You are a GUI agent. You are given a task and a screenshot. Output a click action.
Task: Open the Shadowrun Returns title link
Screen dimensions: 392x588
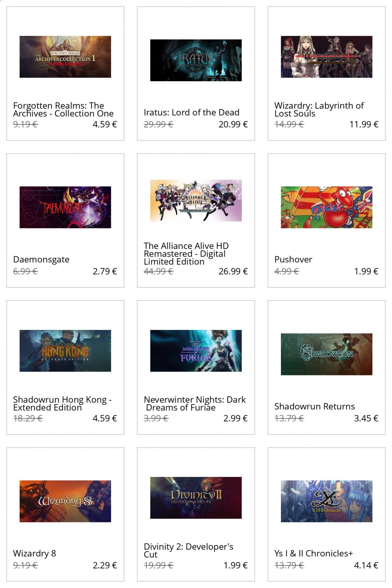[x=315, y=406]
